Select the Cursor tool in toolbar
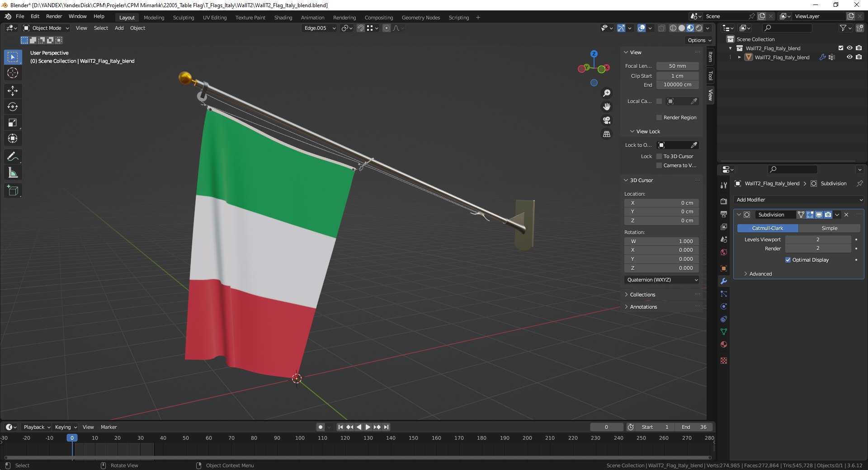Image resolution: width=868 pixels, height=470 pixels. (x=13, y=73)
